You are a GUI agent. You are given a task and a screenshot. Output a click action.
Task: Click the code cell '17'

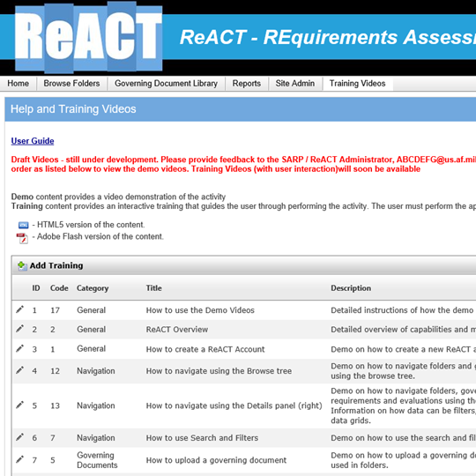55,310
